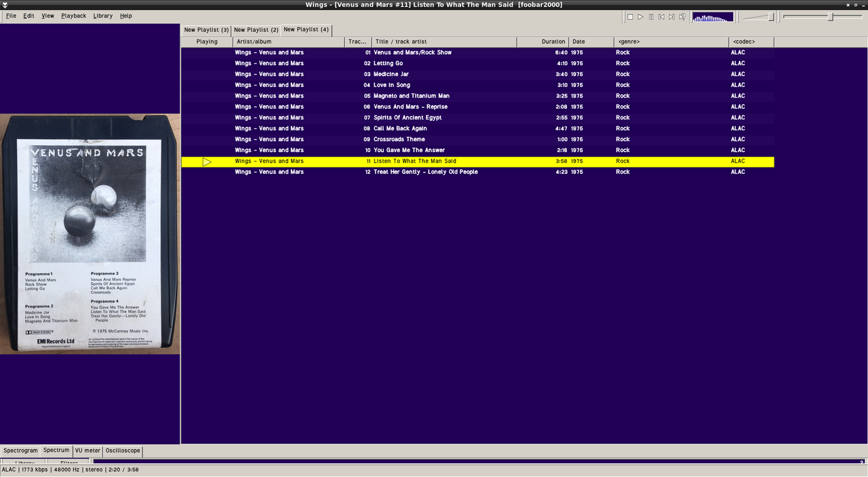
Task: Select track Venus and Mars/Rock Show
Action: (x=477, y=52)
